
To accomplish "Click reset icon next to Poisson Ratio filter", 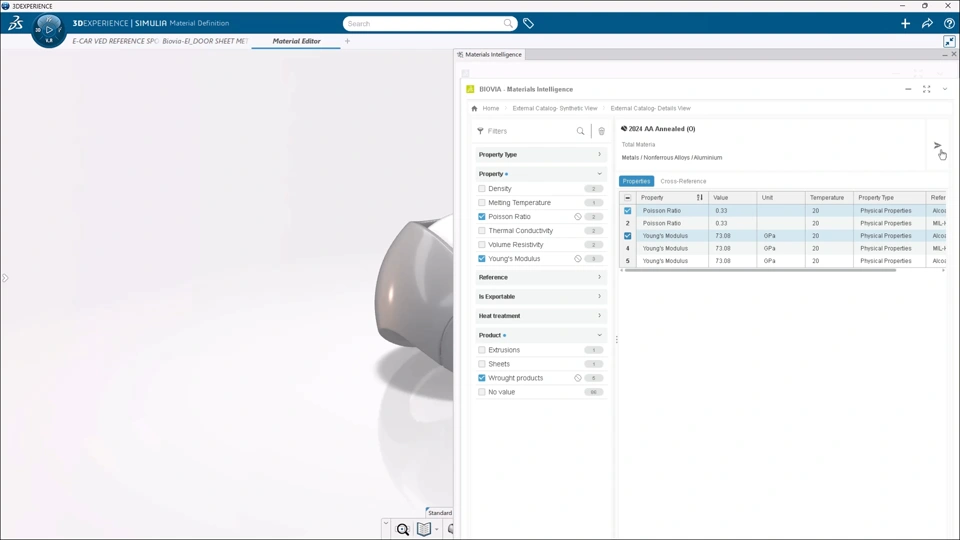I will (577, 217).
